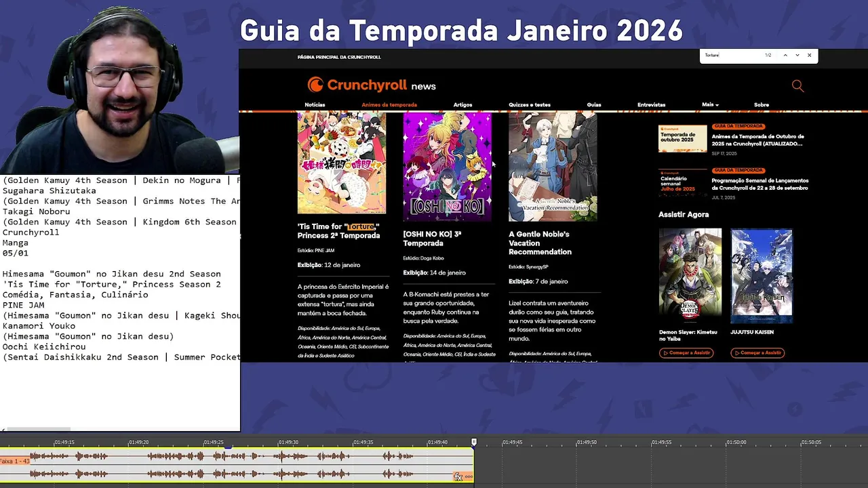Open the Notícias menu item
Screen dimensions: 868x488
(x=315, y=105)
